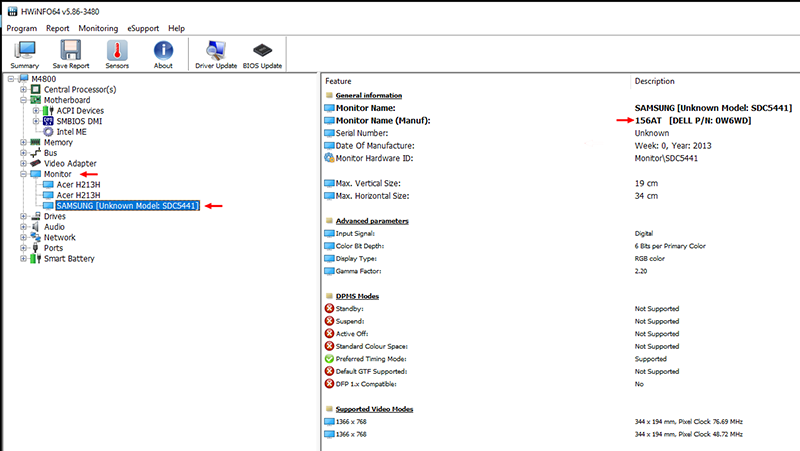
Task: Click the Monitor Hardware ID row icon
Action: [330, 158]
